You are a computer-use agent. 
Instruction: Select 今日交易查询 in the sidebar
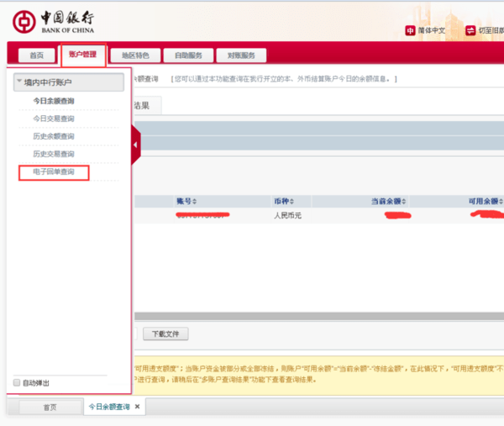pyautogui.click(x=54, y=118)
